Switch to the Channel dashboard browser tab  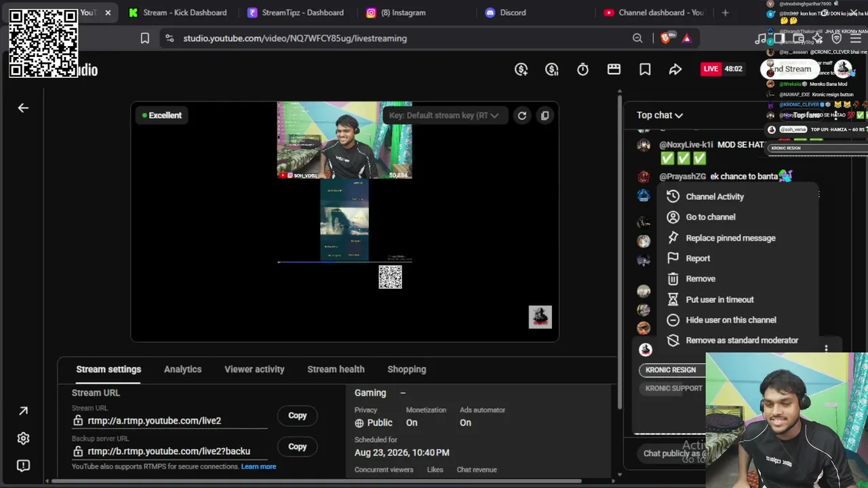654,12
